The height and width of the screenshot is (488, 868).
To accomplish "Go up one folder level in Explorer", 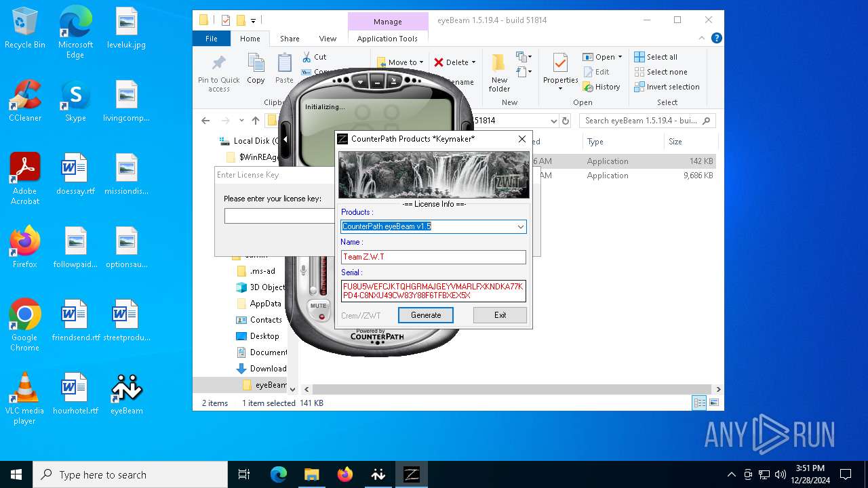I will coord(256,121).
